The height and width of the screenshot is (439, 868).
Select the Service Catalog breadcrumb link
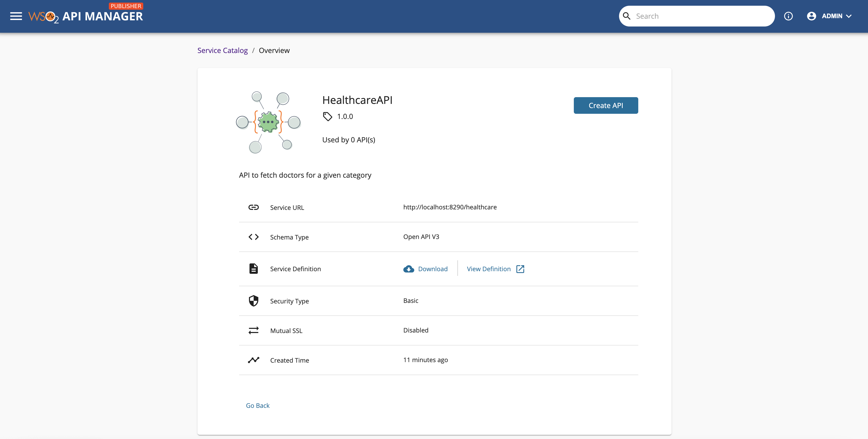pos(222,50)
